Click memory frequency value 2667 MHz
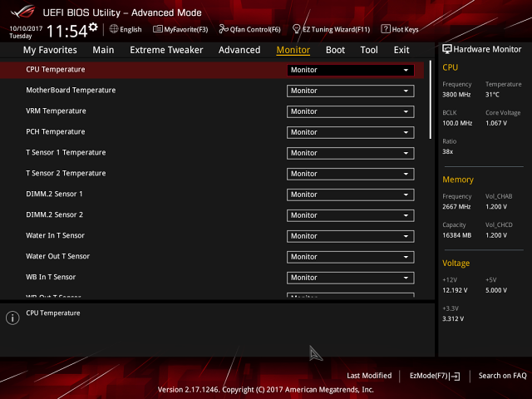 456,207
